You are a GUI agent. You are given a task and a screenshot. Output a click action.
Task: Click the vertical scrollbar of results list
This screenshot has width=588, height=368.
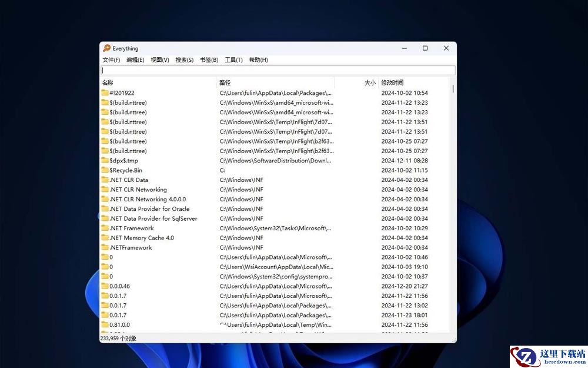453,205
